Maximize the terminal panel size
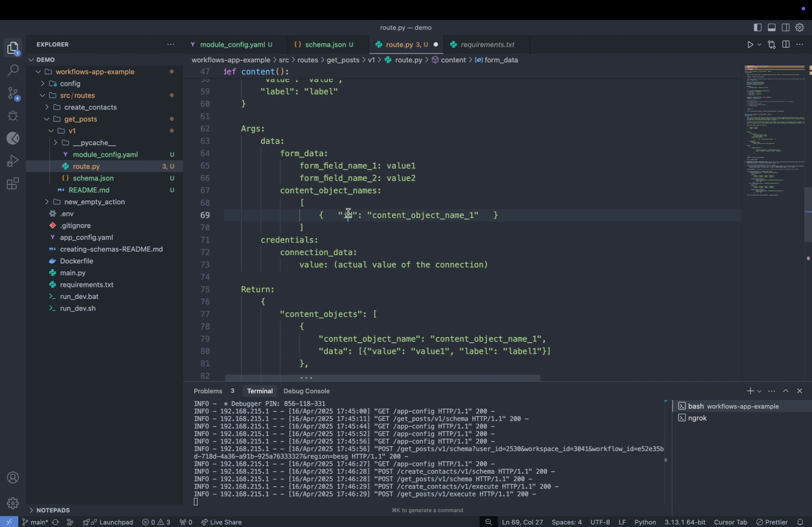This screenshot has height=527, width=812. [786, 391]
